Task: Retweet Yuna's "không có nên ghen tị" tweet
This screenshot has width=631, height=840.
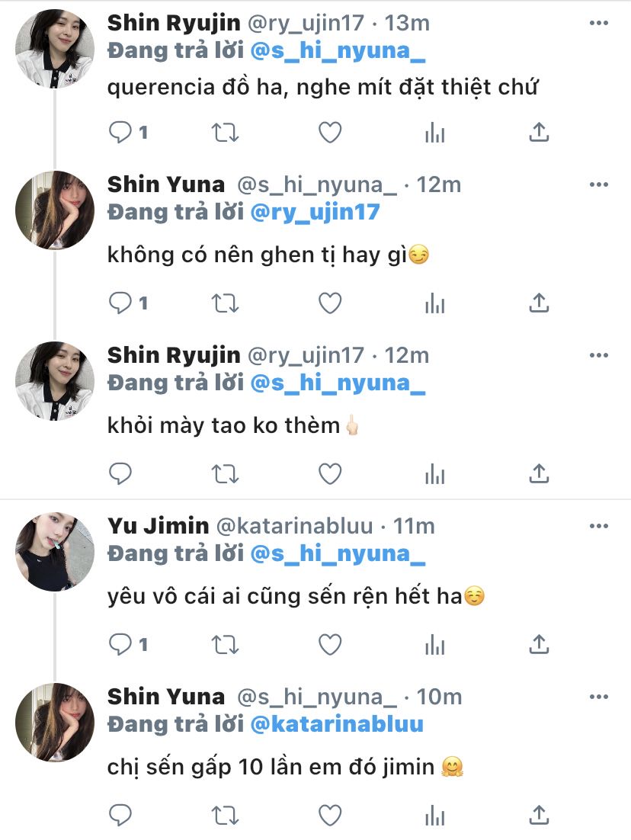Action: point(225,304)
